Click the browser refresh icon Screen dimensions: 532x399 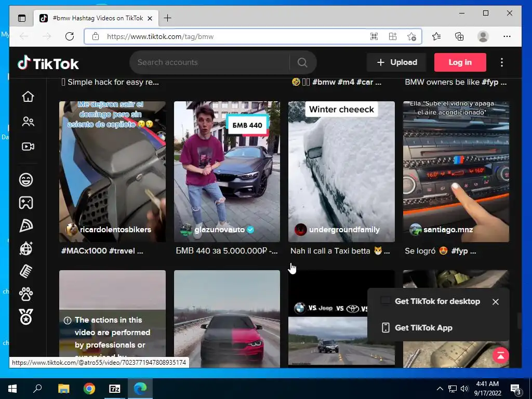pyautogui.click(x=70, y=36)
